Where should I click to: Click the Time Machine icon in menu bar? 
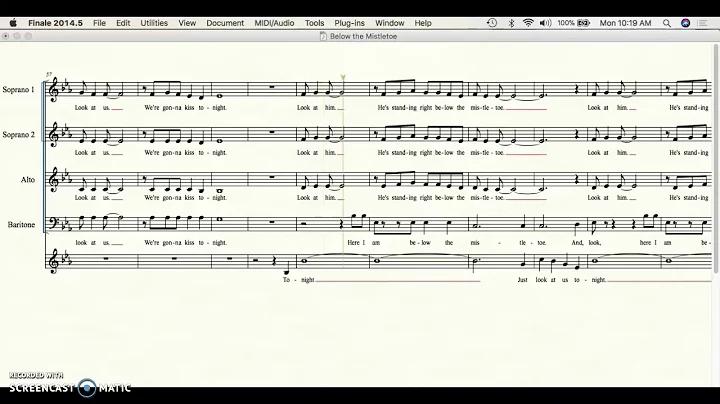point(492,23)
